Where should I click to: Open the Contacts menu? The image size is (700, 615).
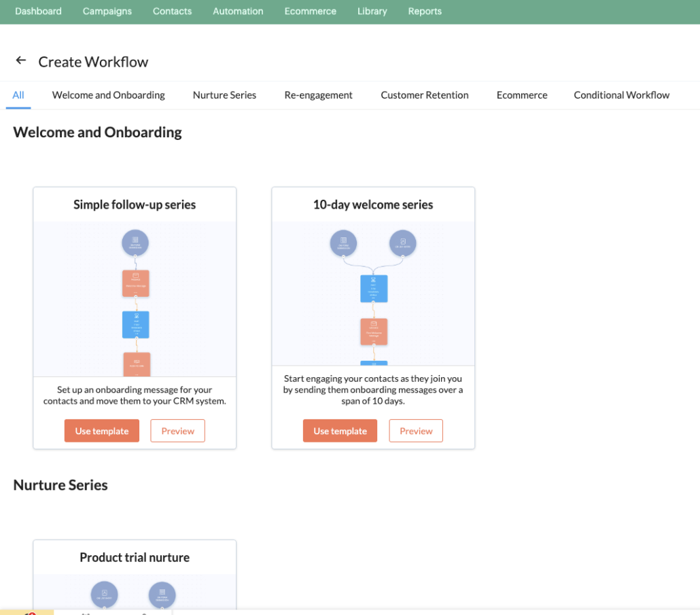coord(173,11)
